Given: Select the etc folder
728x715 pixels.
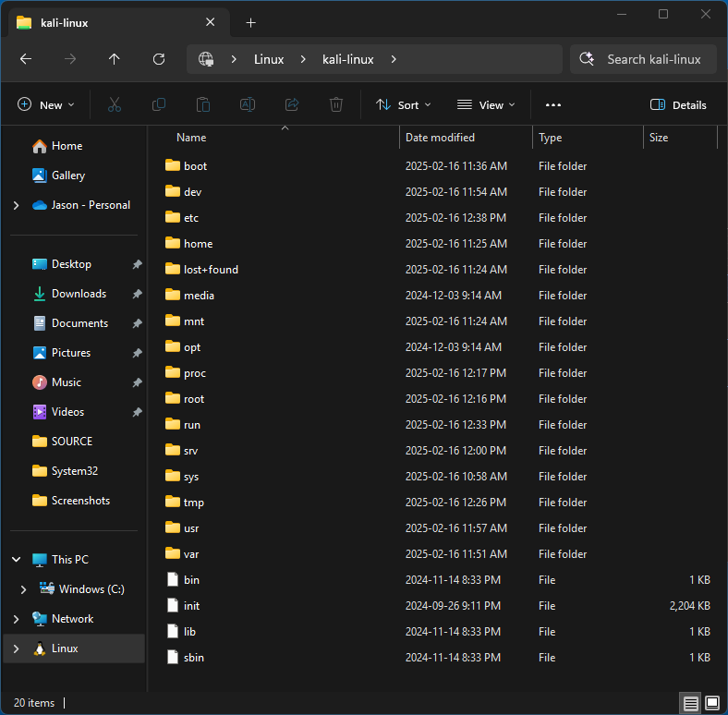Looking at the screenshot, I should (191, 218).
